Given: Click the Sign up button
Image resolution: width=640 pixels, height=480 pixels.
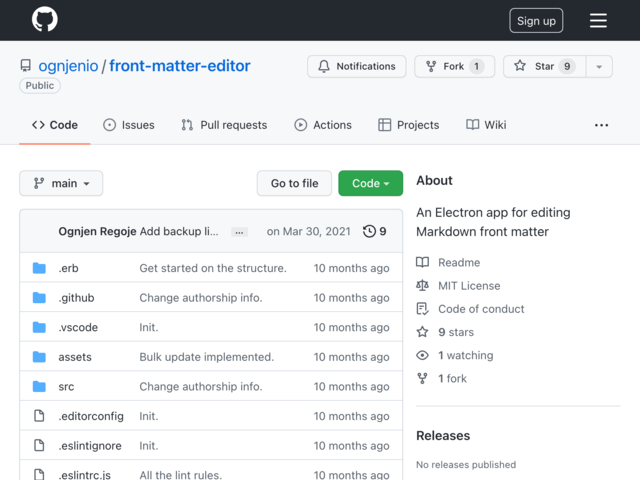Looking at the screenshot, I should (x=536, y=20).
